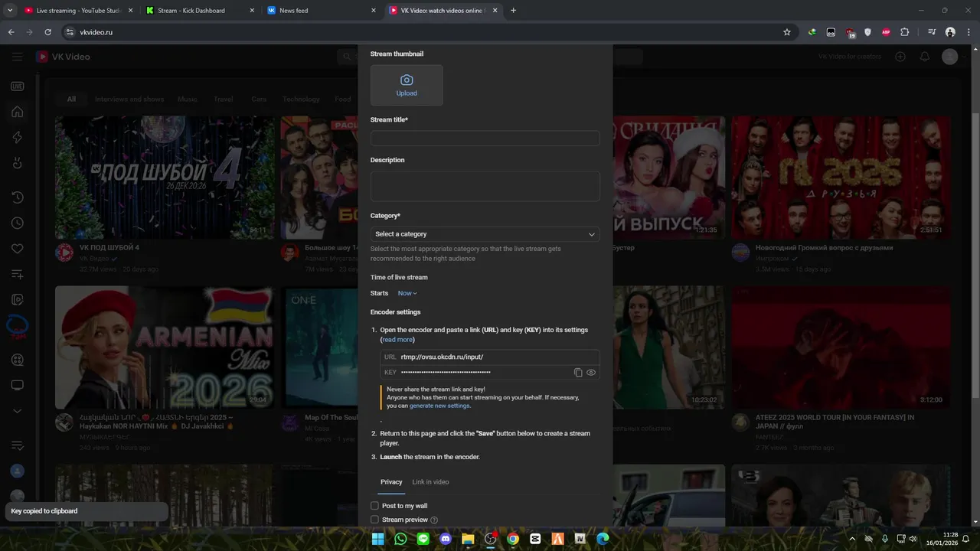Open the Select a category dropdown

coord(485,234)
